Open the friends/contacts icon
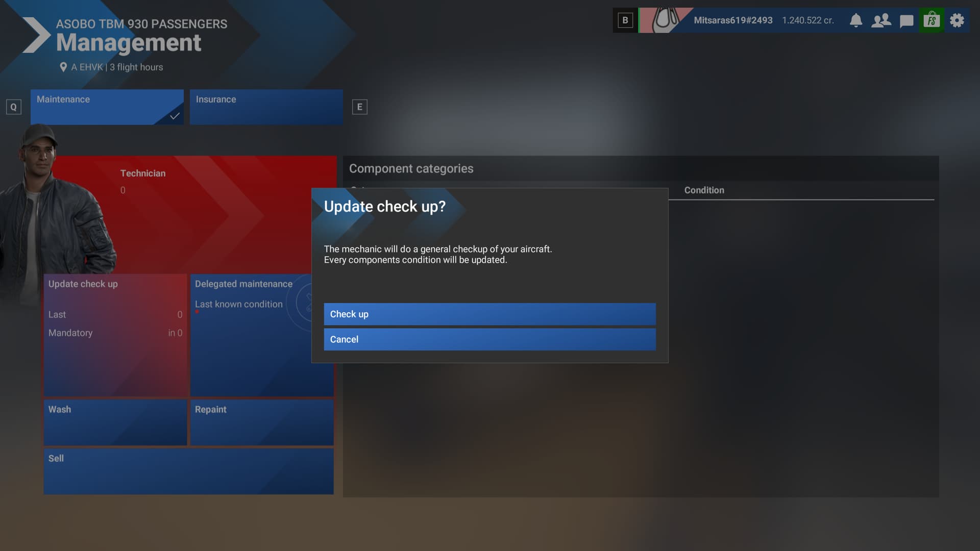Image resolution: width=980 pixels, height=551 pixels. [881, 20]
